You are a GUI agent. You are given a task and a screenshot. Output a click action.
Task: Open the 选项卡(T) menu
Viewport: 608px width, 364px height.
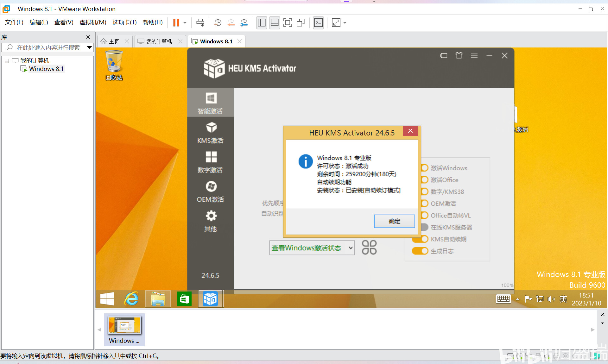point(124,22)
